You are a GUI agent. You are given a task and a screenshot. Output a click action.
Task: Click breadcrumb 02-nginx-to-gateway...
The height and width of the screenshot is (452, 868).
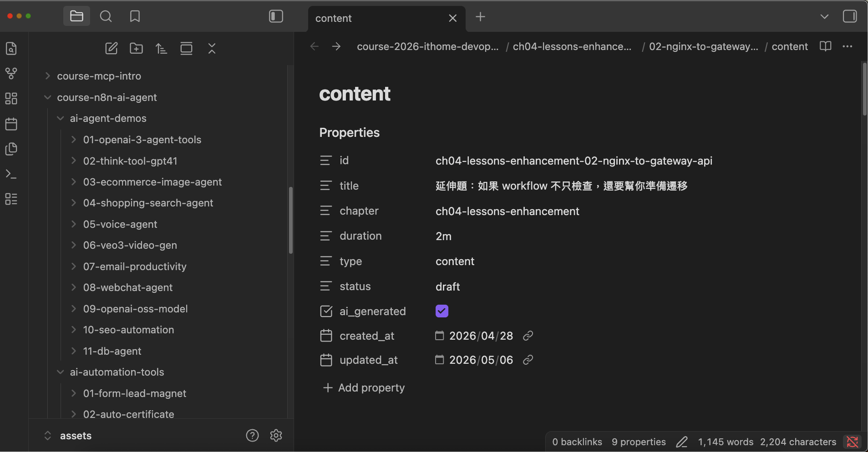[704, 46]
